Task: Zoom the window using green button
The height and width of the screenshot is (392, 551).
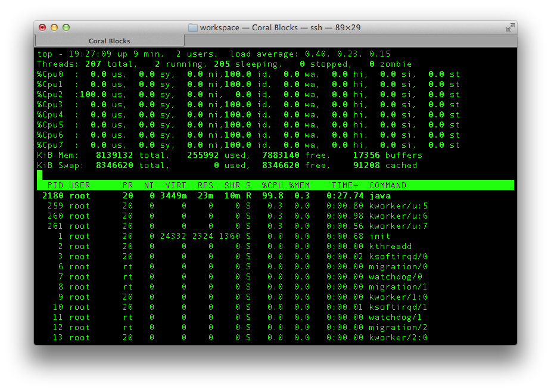Action: tap(66, 27)
